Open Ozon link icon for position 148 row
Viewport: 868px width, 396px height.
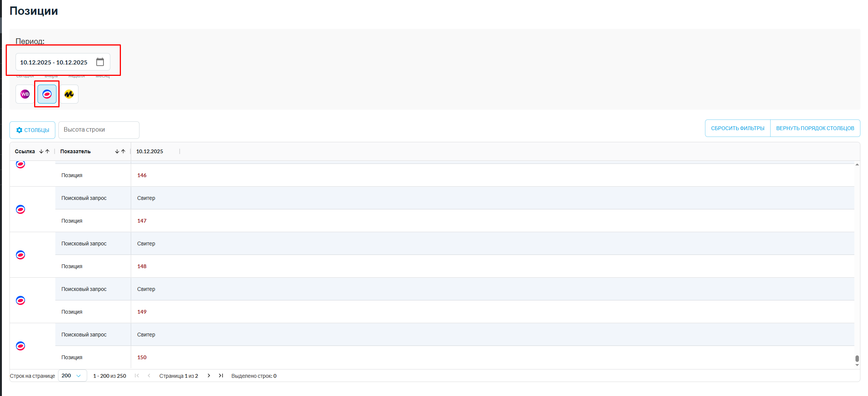pos(20,255)
